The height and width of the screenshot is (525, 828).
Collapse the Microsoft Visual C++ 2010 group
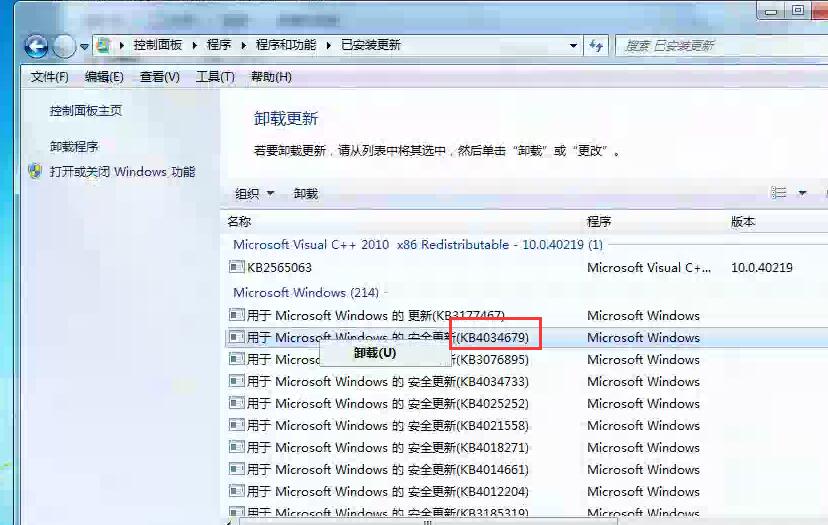[x=418, y=245]
